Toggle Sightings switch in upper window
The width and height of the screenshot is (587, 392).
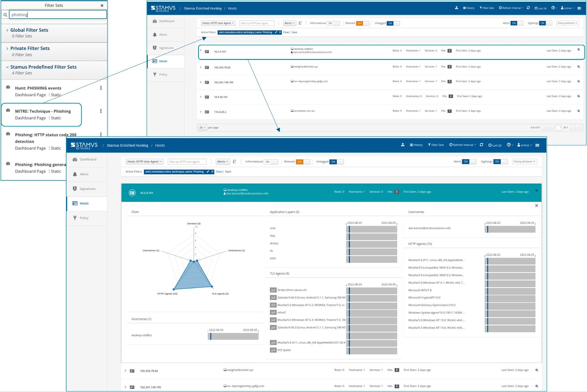tap(546, 23)
